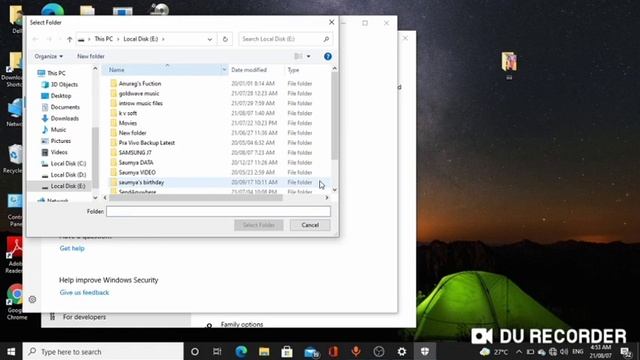Open Windows Security settings gear icon
Image resolution: width=640 pixels, height=360 pixels.
pyautogui.click(x=32, y=300)
